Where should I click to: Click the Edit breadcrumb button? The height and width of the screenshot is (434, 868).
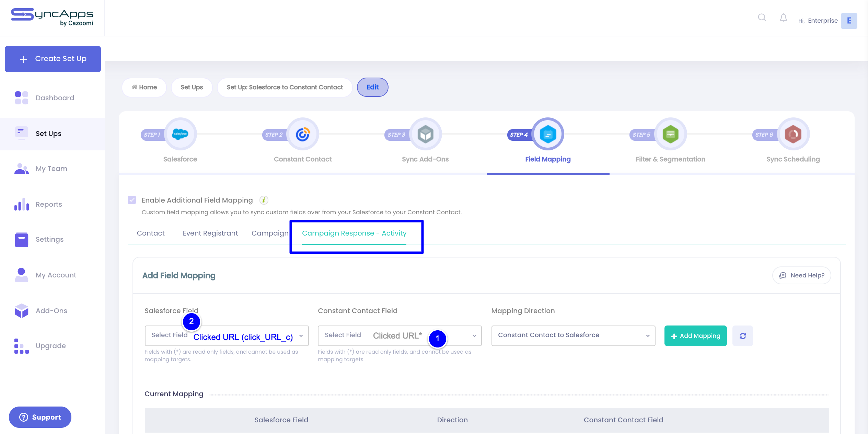[x=372, y=87]
